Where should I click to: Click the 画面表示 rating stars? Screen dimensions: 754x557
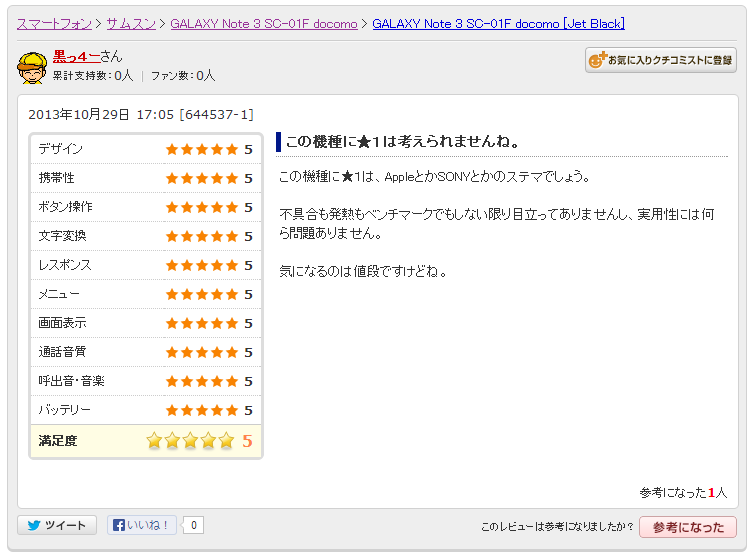click(202, 323)
